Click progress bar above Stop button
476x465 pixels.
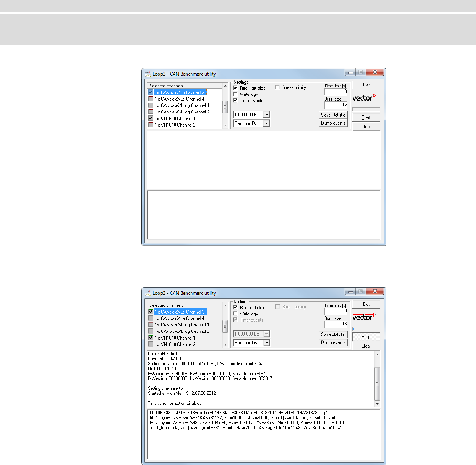click(366, 329)
